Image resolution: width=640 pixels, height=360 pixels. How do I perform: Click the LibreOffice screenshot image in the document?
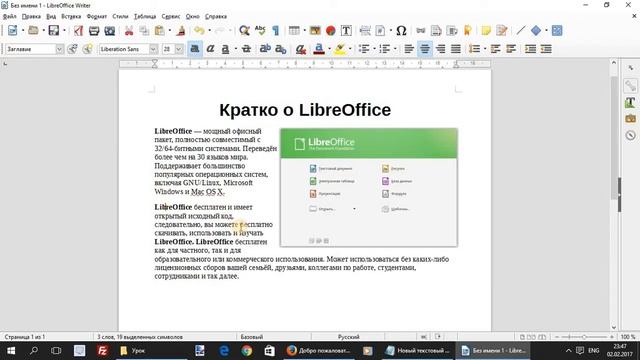[x=369, y=187]
